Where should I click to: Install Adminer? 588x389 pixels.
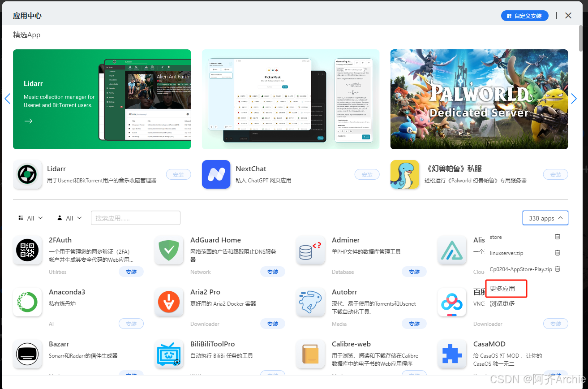(414, 272)
